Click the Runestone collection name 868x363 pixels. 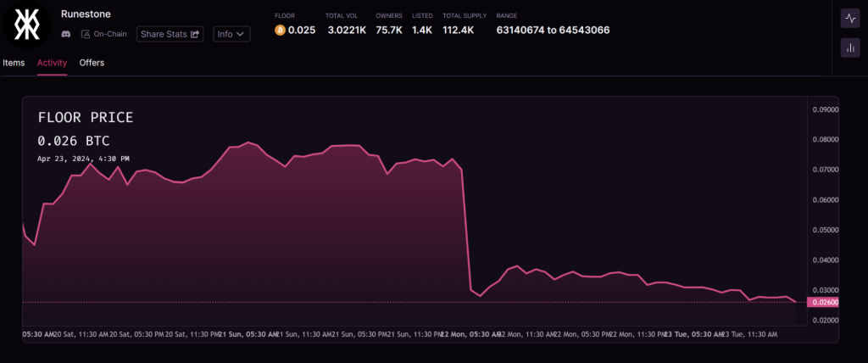86,14
